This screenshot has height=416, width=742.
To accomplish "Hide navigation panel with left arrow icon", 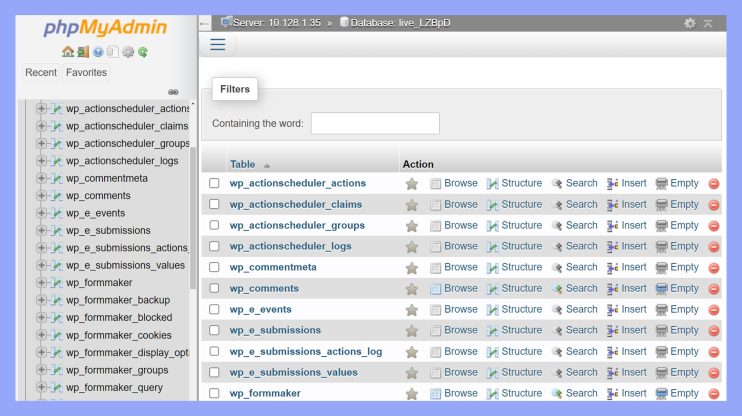I will (x=204, y=23).
